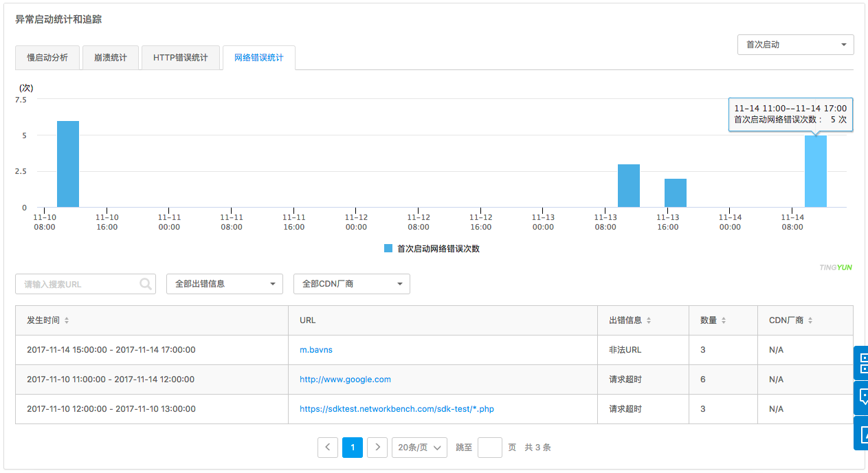
Task: Open the feedback chat bubble side icon
Action: coord(862,398)
